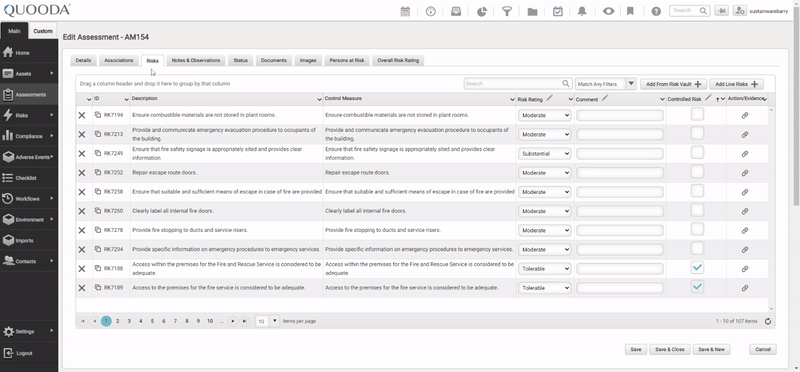The image size is (800, 372).
Task: Click the Cancel button
Action: pos(763,350)
